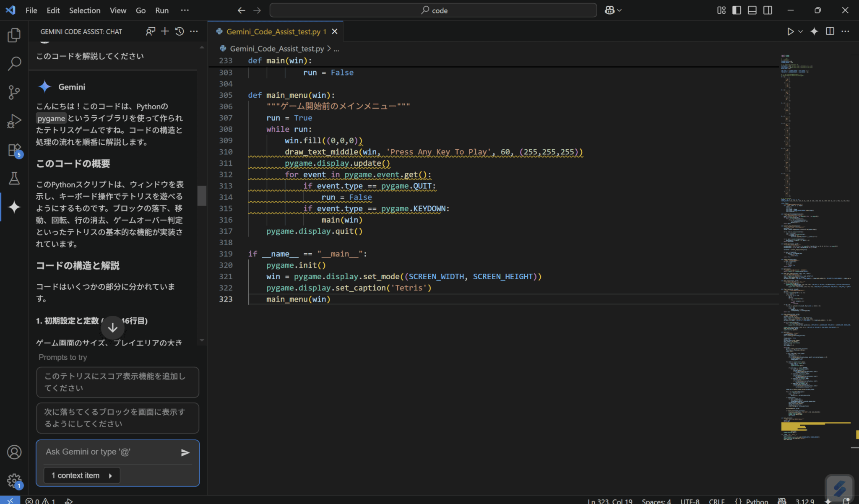Expand the Copilot dropdown chevron
Image resolution: width=859 pixels, height=504 pixels.
tap(619, 10)
